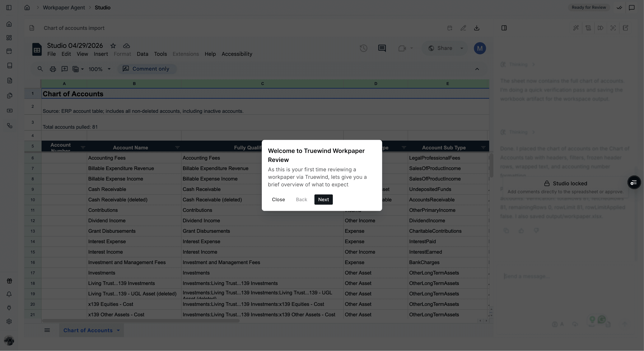Open the table view dropdown arrow
The width and height of the screenshot is (644, 351).
click(82, 69)
